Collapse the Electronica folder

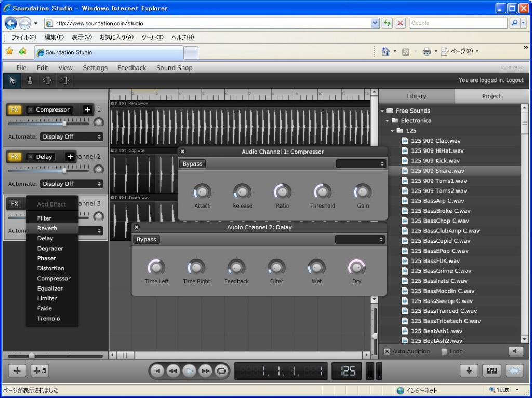[388, 121]
